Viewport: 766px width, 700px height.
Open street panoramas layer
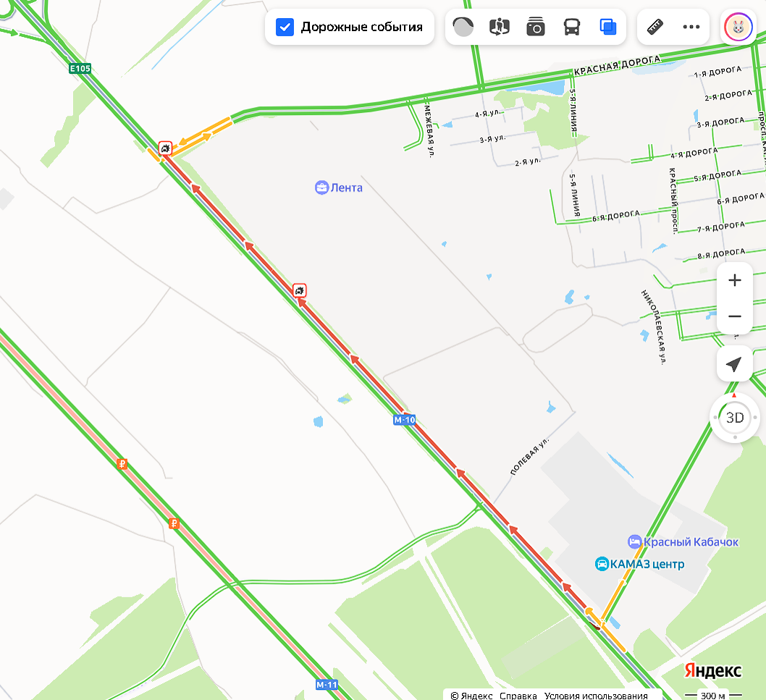pyautogui.click(x=500, y=27)
